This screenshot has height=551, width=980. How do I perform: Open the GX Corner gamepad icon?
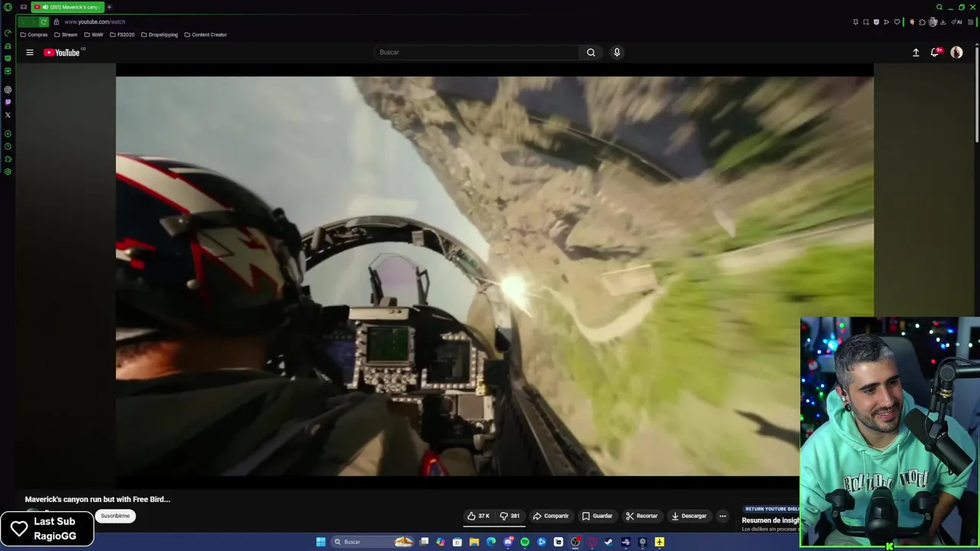[x=24, y=7]
